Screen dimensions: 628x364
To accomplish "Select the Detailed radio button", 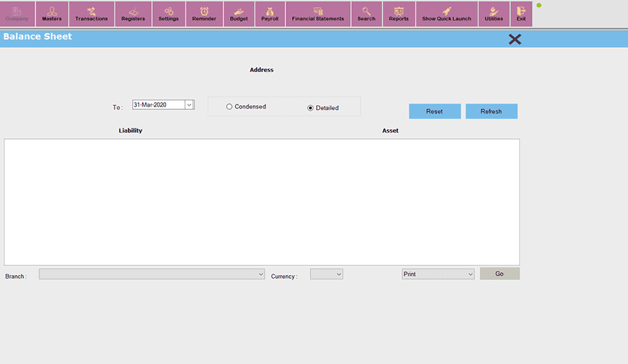I will point(310,108).
